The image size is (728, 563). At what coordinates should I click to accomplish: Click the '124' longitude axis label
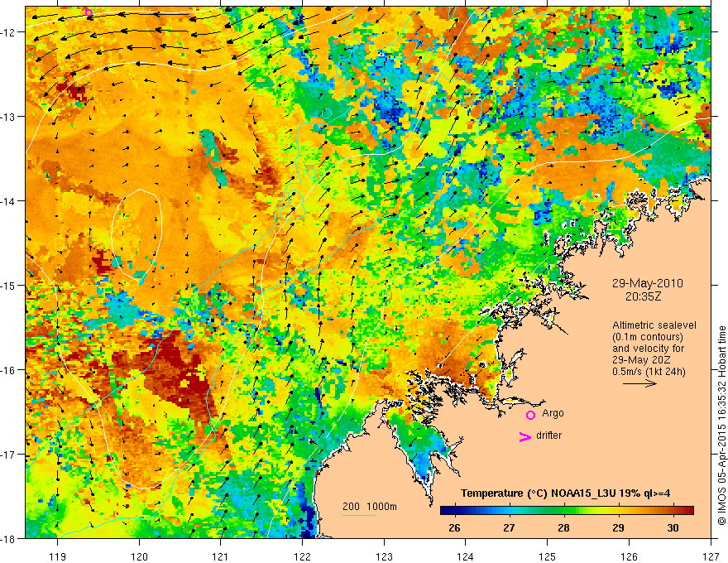tap(466, 556)
